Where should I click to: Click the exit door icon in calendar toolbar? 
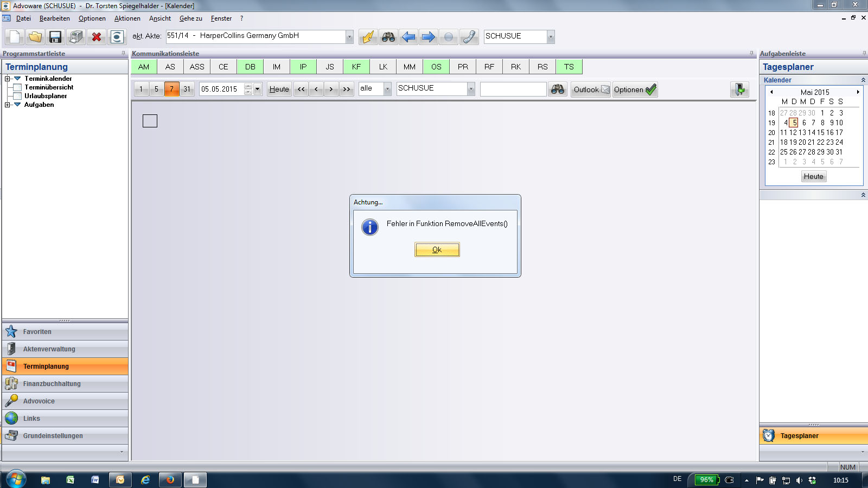(x=739, y=89)
